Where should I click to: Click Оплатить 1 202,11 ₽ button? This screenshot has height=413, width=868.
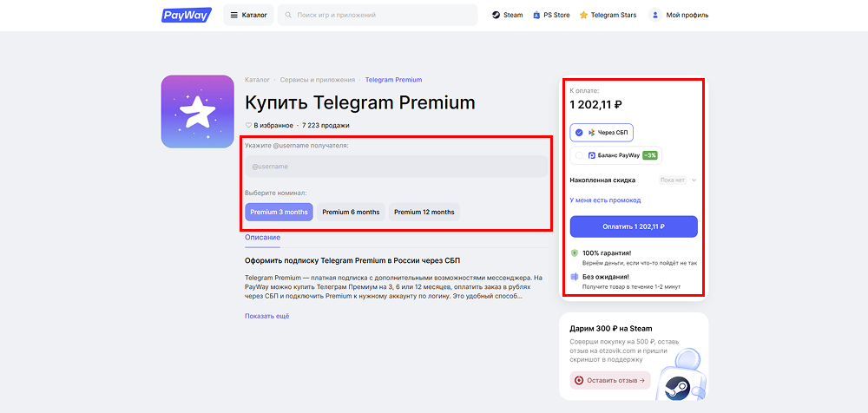tap(634, 226)
